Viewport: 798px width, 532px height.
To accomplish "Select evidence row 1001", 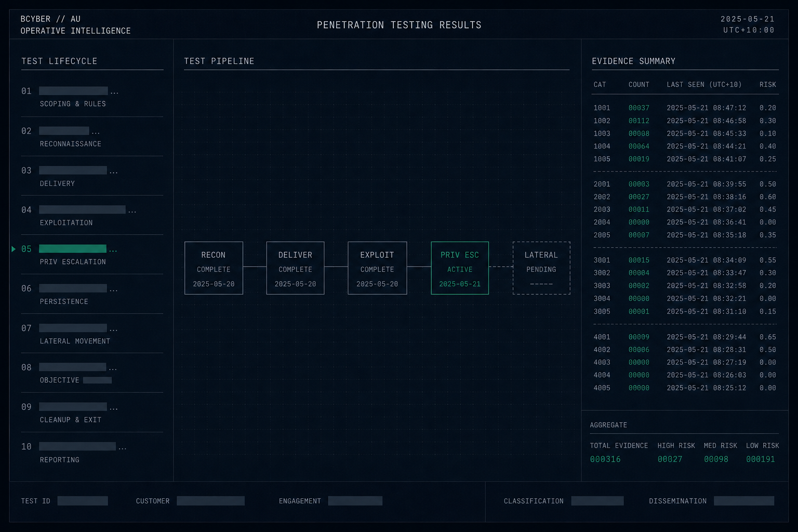I will pos(685,108).
